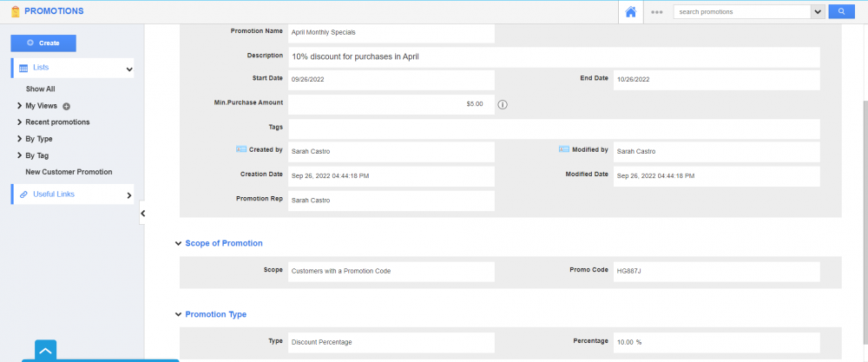Expand the My Views tree item

pyautogui.click(x=20, y=106)
